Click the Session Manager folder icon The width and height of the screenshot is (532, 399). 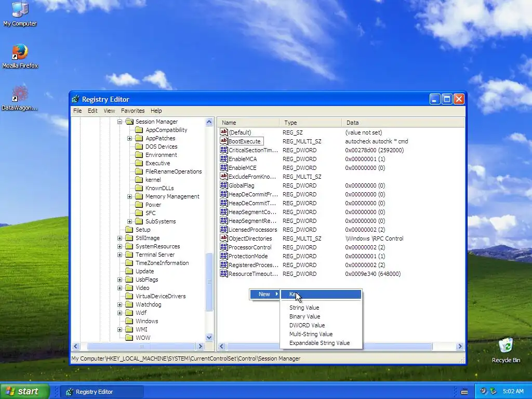129,122
